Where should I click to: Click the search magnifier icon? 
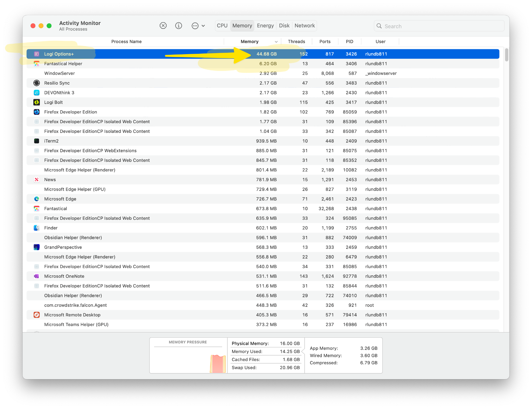pyautogui.click(x=379, y=26)
